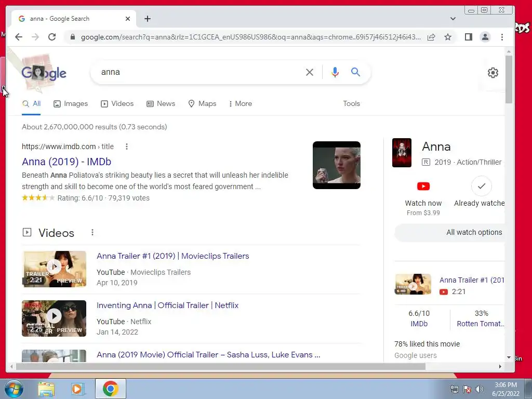This screenshot has width=532, height=399.
Task: View site info via padlock icon
Action: tap(72, 37)
